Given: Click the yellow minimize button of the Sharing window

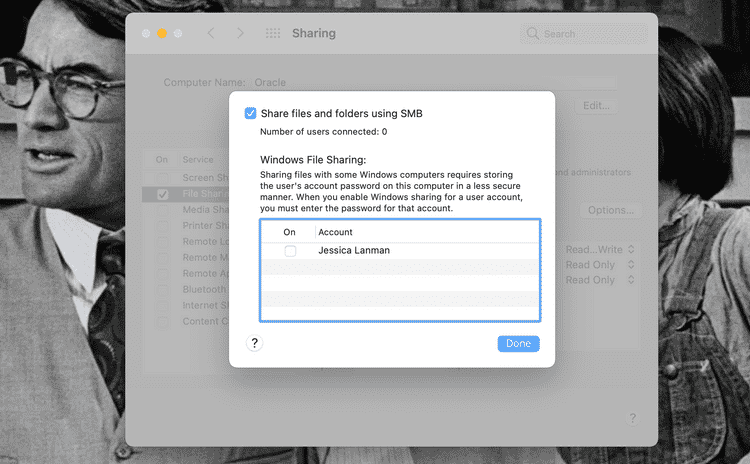Looking at the screenshot, I should coord(162,33).
